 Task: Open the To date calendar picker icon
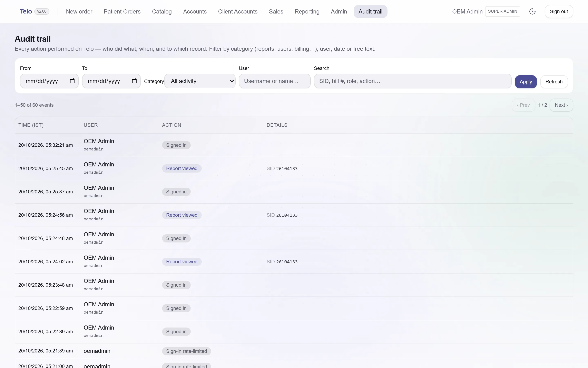tap(134, 81)
